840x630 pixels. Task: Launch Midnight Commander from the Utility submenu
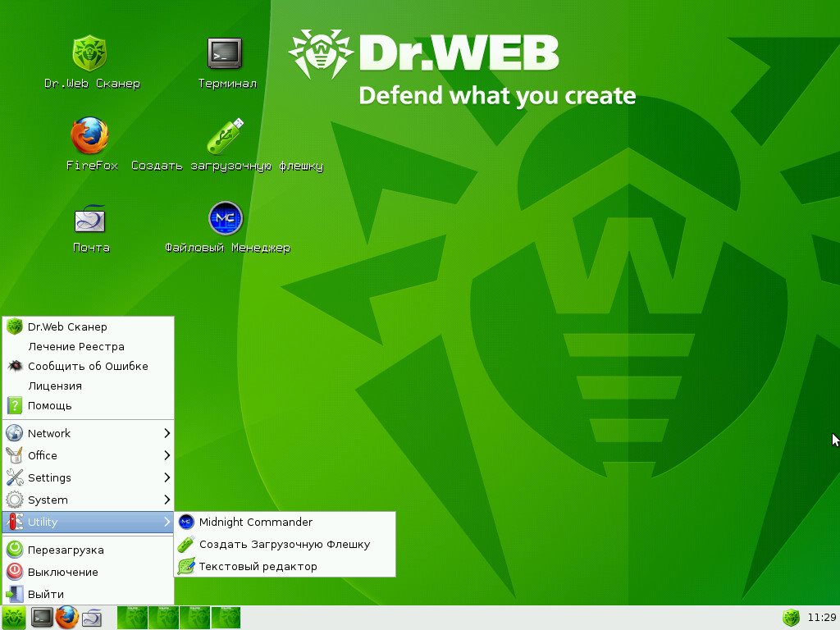[285, 522]
